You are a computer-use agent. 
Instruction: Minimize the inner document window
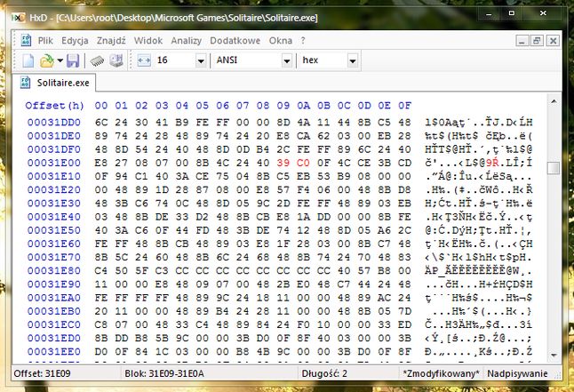(522, 41)
